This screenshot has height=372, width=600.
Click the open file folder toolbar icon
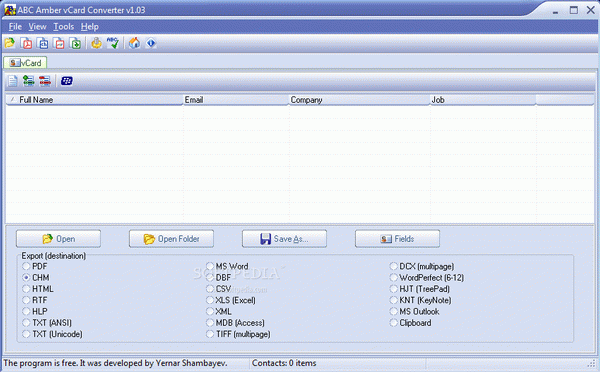coord(10,43)
